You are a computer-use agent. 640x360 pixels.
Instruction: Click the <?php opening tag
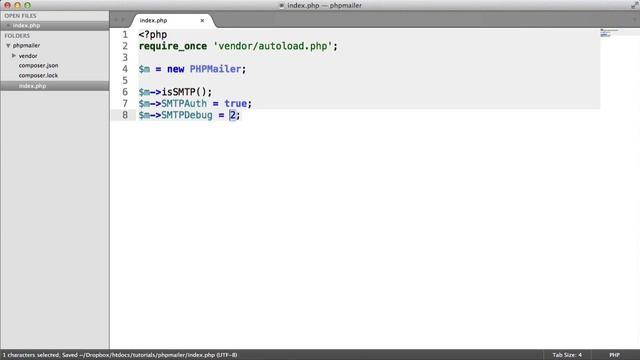click(153, 35)
